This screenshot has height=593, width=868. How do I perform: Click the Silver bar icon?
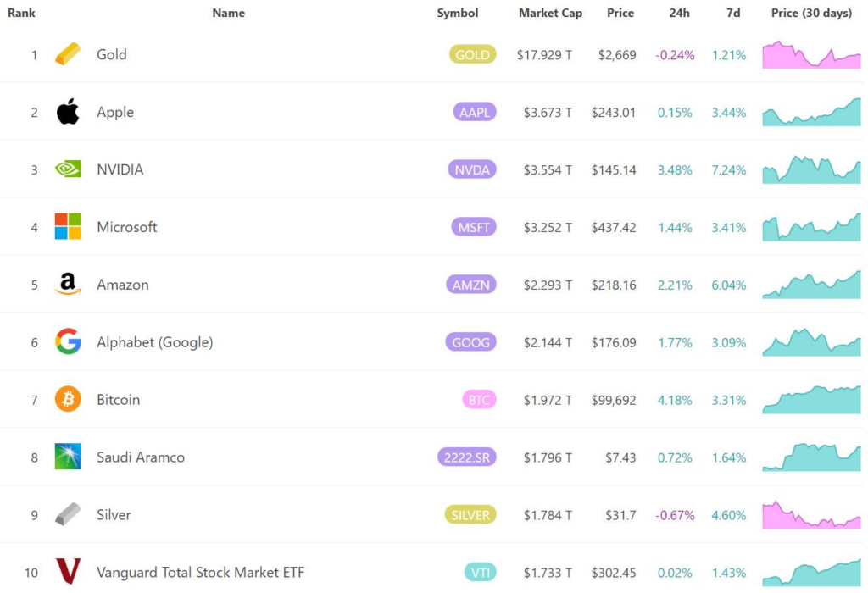click(68, 514)
